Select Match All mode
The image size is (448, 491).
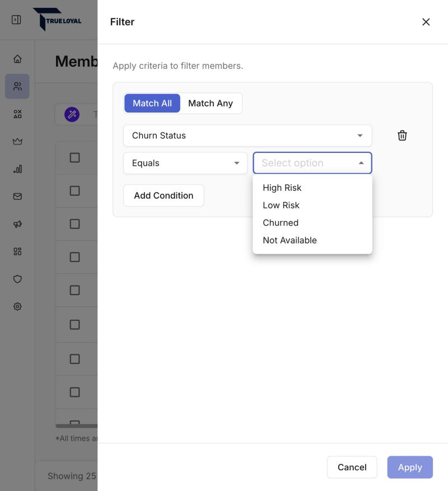pyautogui.click(x=152, y=104)
